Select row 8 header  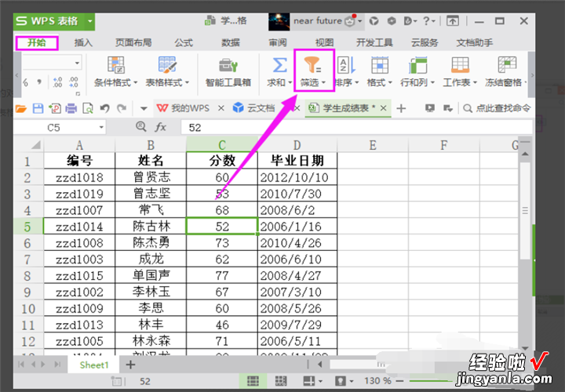point(27,276)
